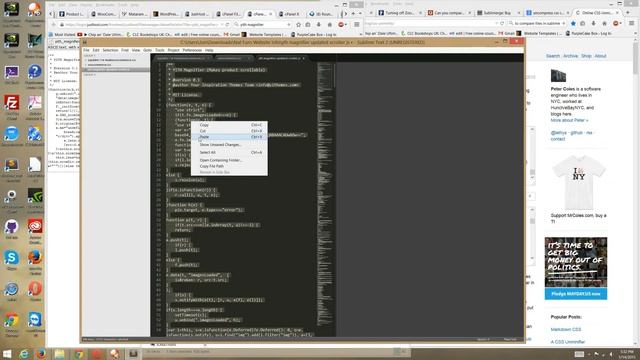Choose Copy File Path in context menu
Screen dimensions: 640x360
click(x=230, y=166)
